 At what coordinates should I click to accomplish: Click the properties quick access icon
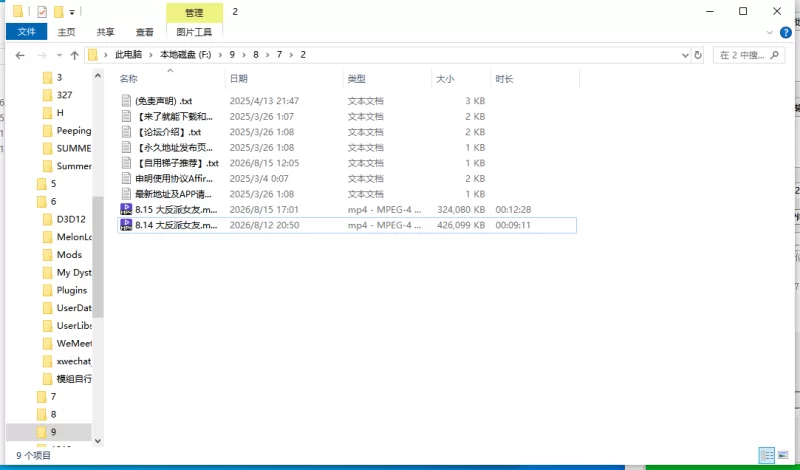pos(42,11)
